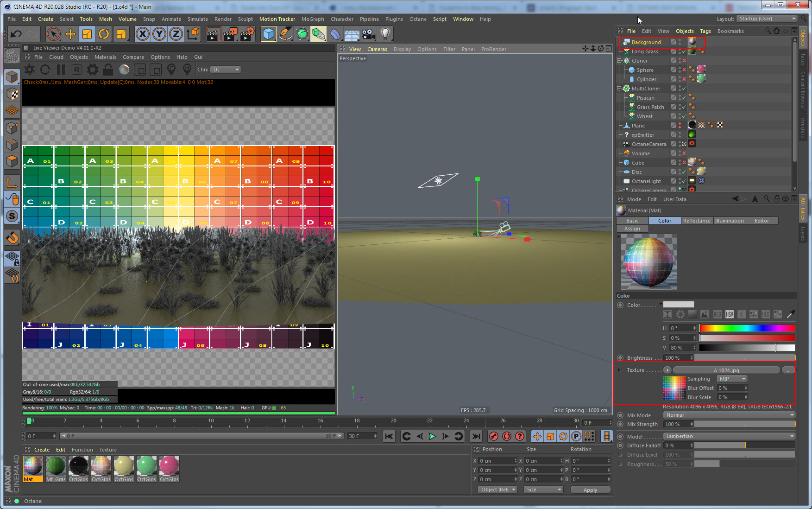The height and width of the screenshot is (509, 812).
Task: Open the Live Viewer Materials menu
Action: (x=105, y=57)
